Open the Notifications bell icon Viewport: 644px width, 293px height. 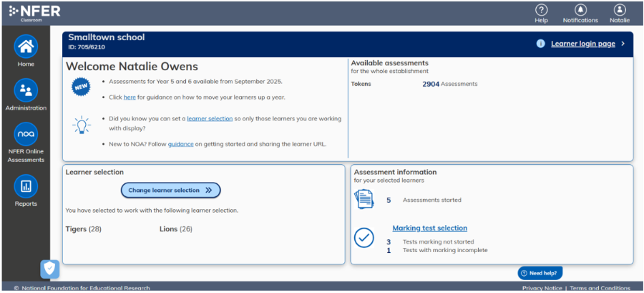(580, 9)
